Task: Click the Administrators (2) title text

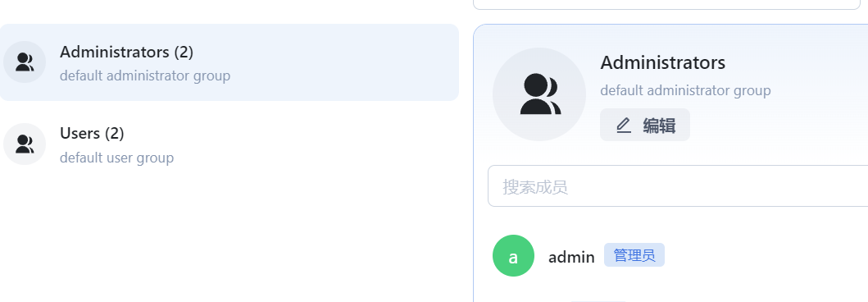Action: click(x=127, y=52)
